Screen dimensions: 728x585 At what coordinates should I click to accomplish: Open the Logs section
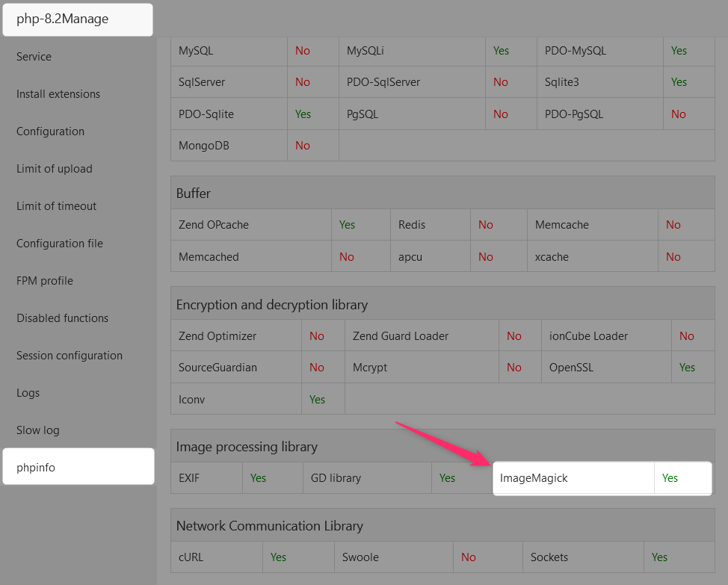pyautogui.click(x=28, y=393)
